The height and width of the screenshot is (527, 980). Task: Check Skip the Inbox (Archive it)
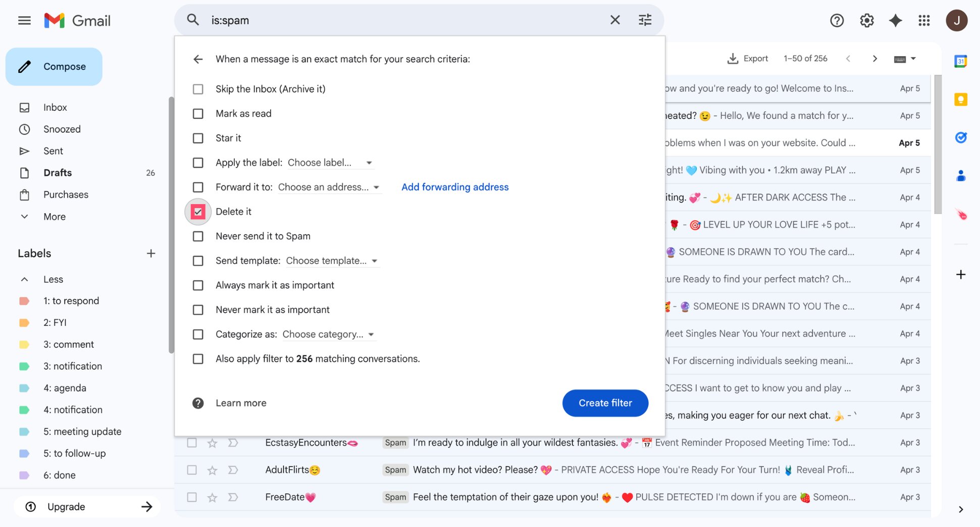pos(198,89)
